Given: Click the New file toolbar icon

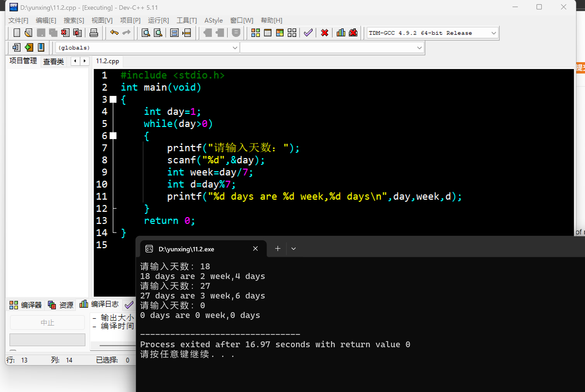Looking at the screenshot, I should tap(17, 33).
